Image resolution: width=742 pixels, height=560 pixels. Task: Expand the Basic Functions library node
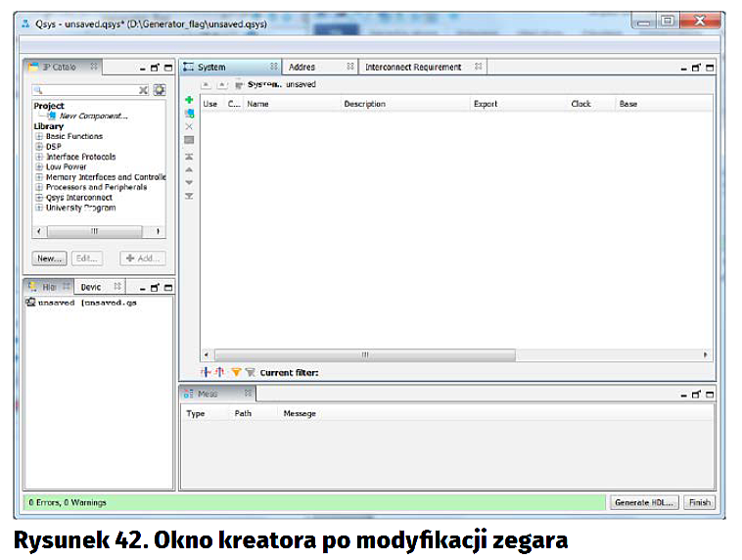tap(39, 136)
